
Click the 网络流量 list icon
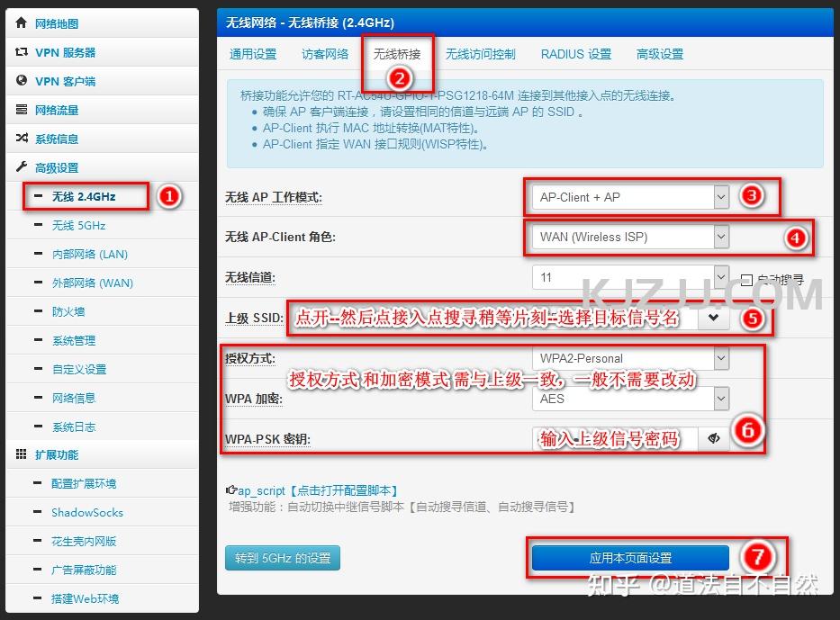coord(22,110)
